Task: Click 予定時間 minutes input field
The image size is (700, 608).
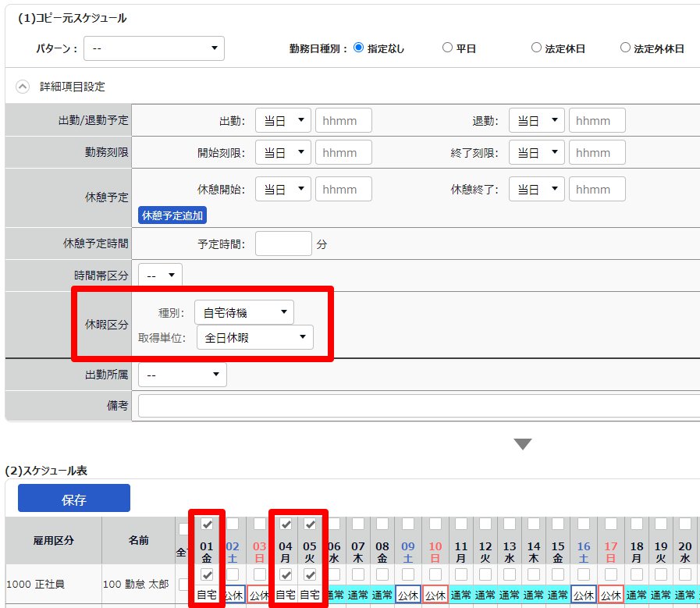Action: click(283, 244)
